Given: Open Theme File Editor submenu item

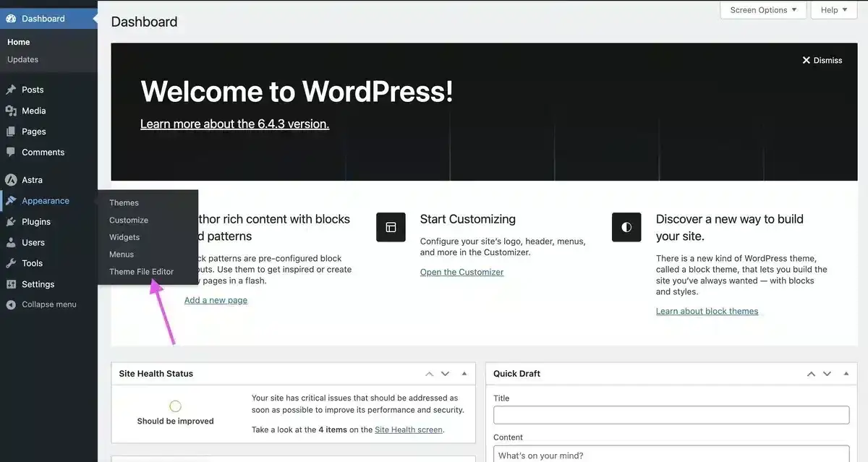Looking at the screenshot, I should point(142,272).
